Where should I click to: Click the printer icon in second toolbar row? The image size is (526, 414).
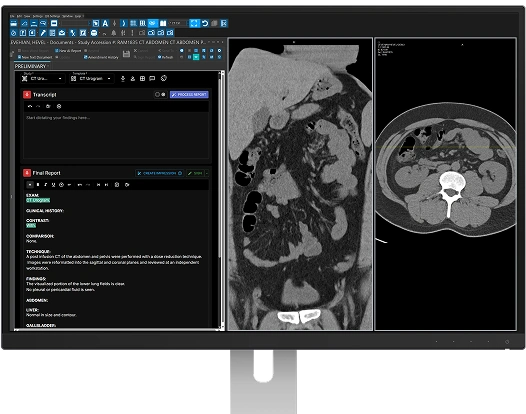click(94, 33)
